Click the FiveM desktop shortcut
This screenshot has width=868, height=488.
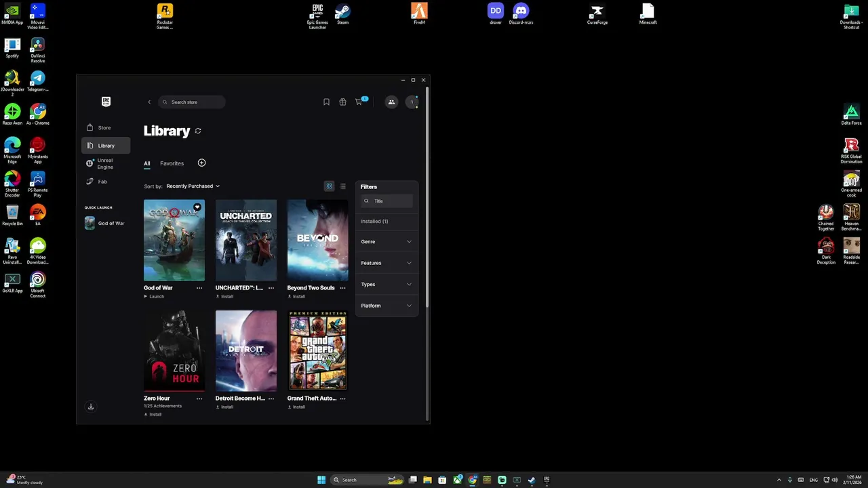click(420, 14)
